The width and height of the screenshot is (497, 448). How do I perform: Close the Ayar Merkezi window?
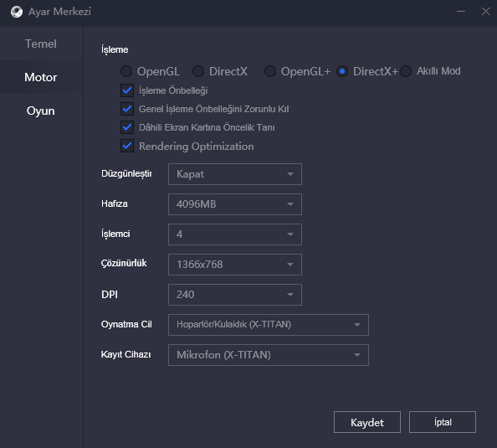tap(485, 12)
